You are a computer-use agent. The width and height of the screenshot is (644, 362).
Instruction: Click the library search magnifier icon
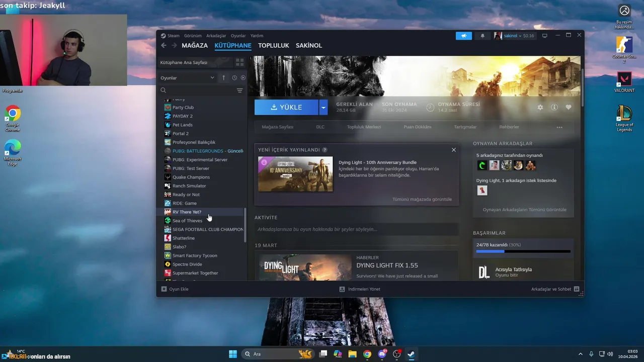(163, 90)
